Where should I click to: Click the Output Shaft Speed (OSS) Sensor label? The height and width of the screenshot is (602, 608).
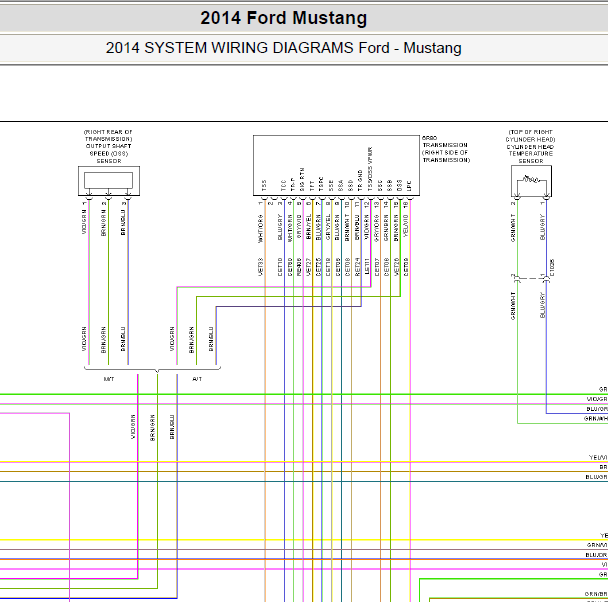109,147
